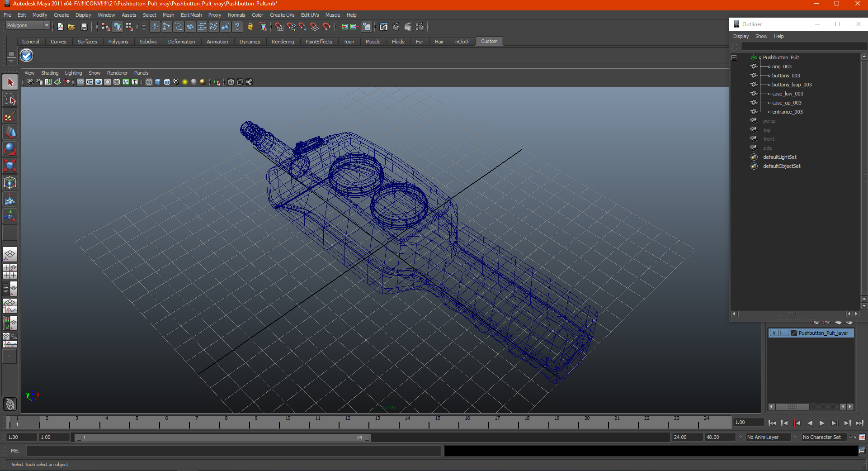Click the blue checkmark shelf button
Viewport: 868px width, 471px height.
(x=27, y=56)
